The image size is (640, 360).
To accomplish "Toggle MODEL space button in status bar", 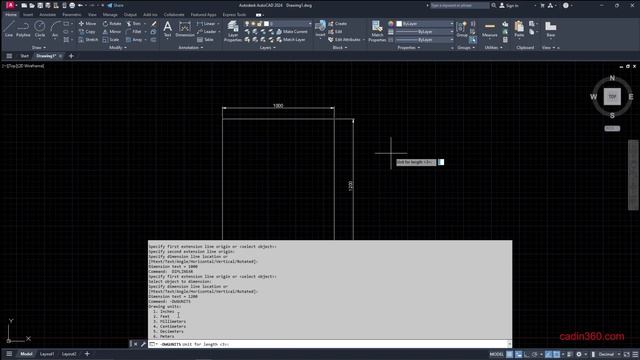I will click(496, 354).
